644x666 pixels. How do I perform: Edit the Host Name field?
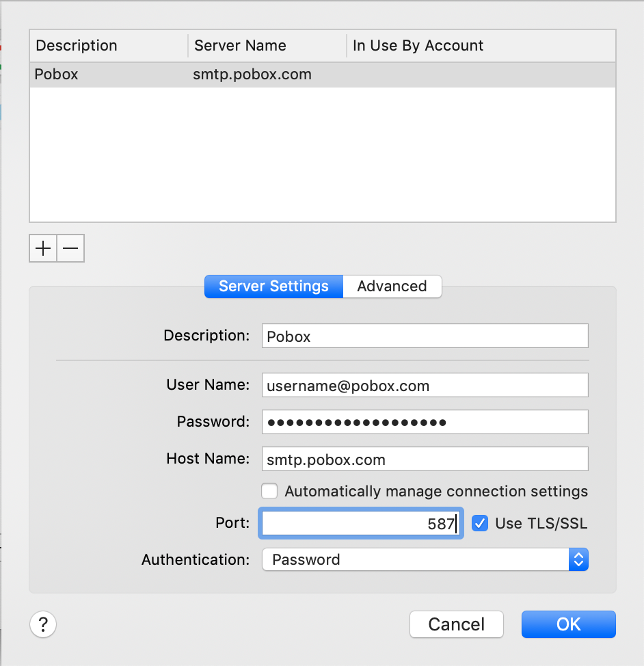click(425, 459)
